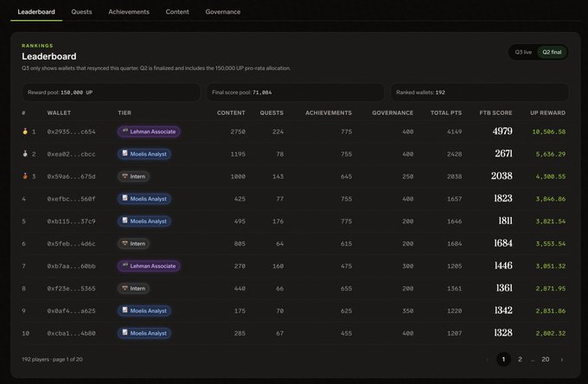The width and height of the screenshot is (588, 384).
Task: Open the Governance tab
Action: pos(223,12)
